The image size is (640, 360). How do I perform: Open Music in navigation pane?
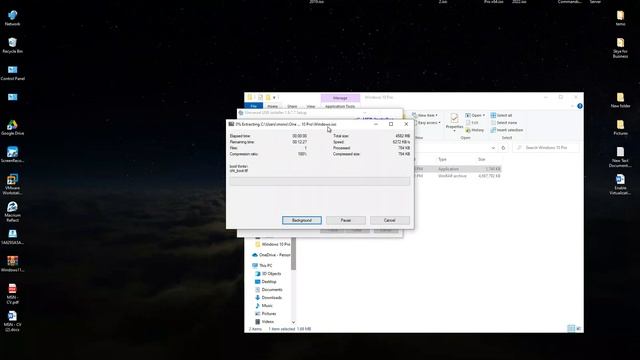click(264, 305)
